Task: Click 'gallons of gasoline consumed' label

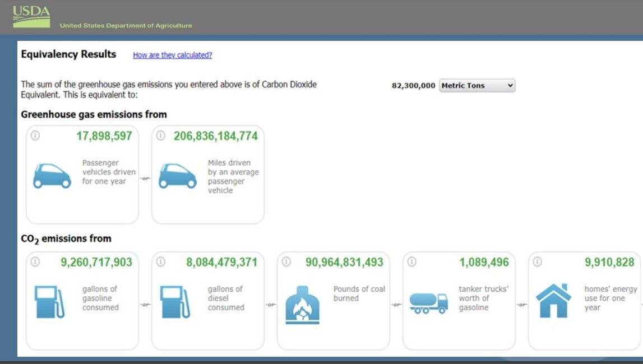Action: point(100,298)
